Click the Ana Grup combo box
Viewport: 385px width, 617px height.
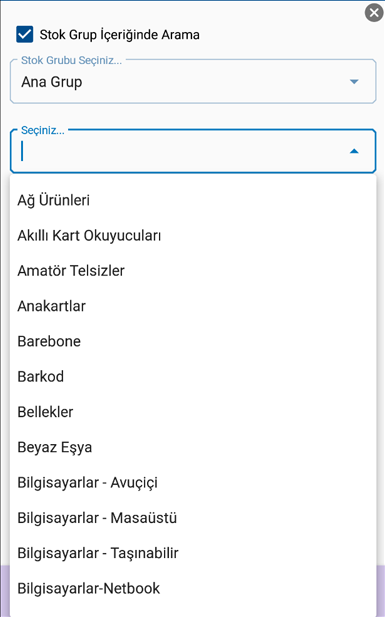coord(193,81)
